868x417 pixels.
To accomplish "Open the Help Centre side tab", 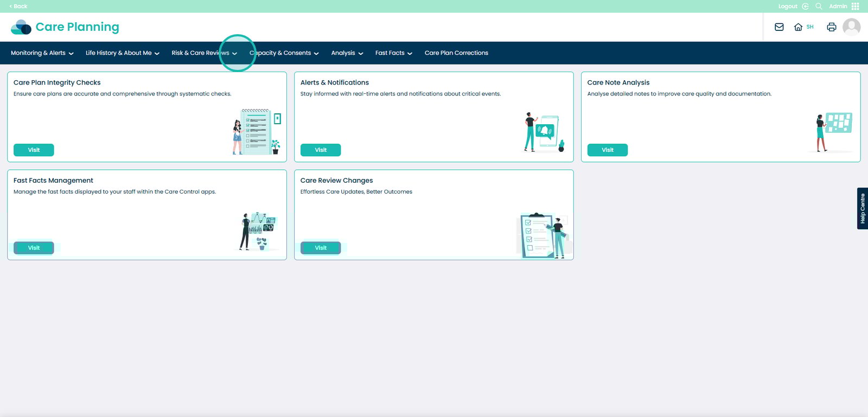I will [862, 209].
